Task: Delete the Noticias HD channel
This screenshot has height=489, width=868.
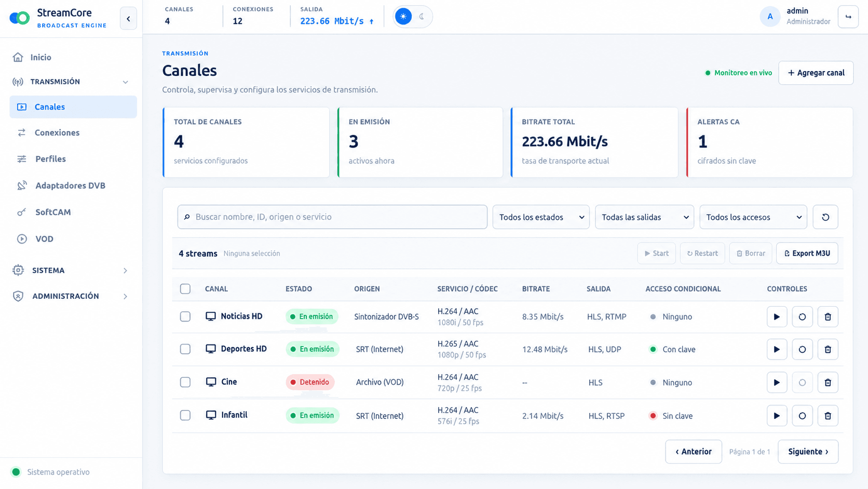Action: (828, 316)
